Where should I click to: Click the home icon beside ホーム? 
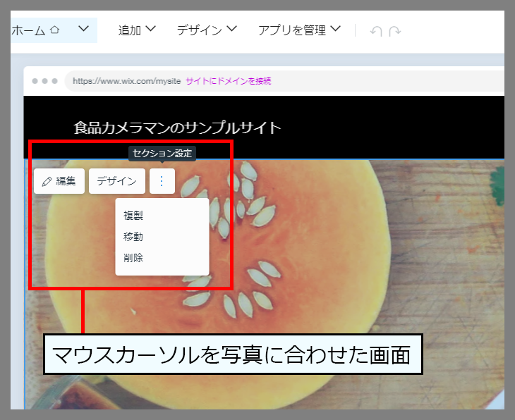pyautogui.click(x=54, y=30)
